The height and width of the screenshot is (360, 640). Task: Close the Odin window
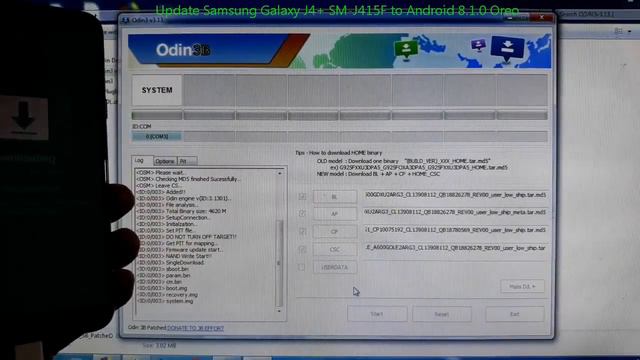tap(542, 18)
